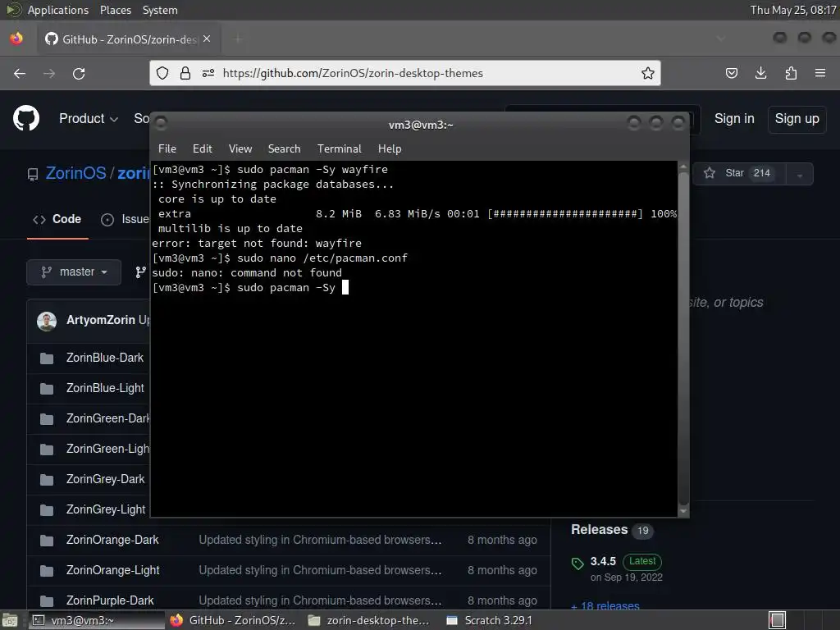840x630 pixels.
Task: Click Sign in on GitHub
Action: click(x=734, y=118)
